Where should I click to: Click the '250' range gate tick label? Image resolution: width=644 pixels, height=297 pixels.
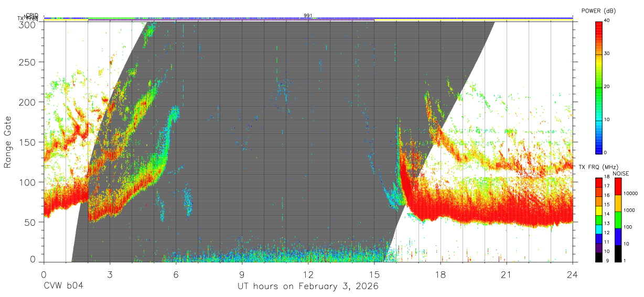click(x=28, y=62)
